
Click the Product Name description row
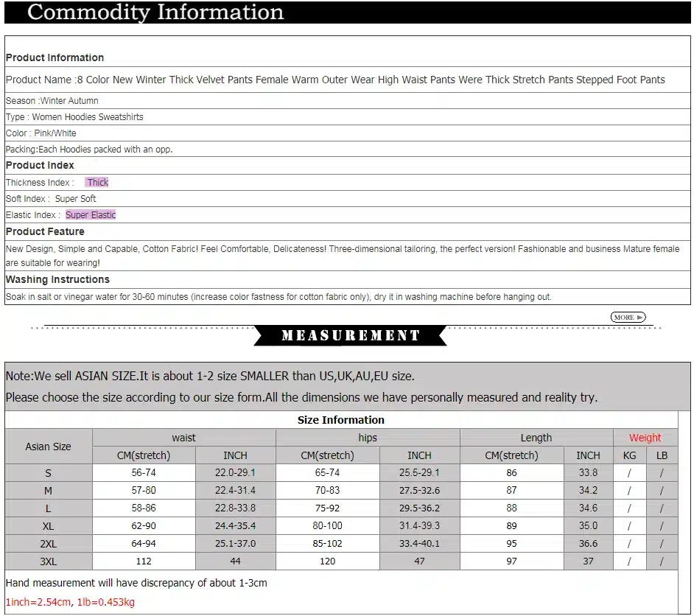click(347, 80)
